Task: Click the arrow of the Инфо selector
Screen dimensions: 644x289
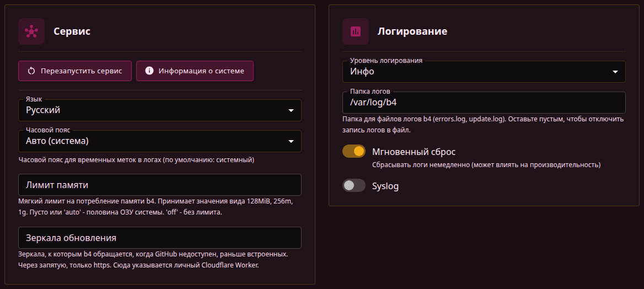Action: 615,72
